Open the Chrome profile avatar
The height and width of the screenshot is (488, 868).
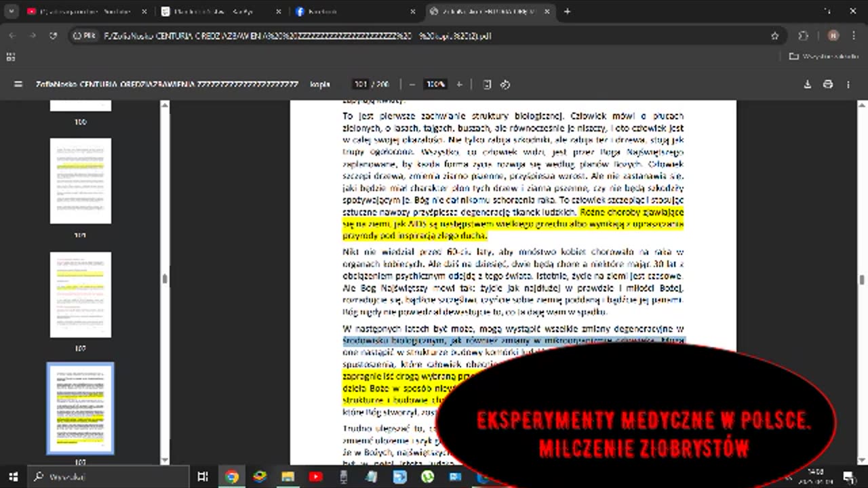coord(833,36)
